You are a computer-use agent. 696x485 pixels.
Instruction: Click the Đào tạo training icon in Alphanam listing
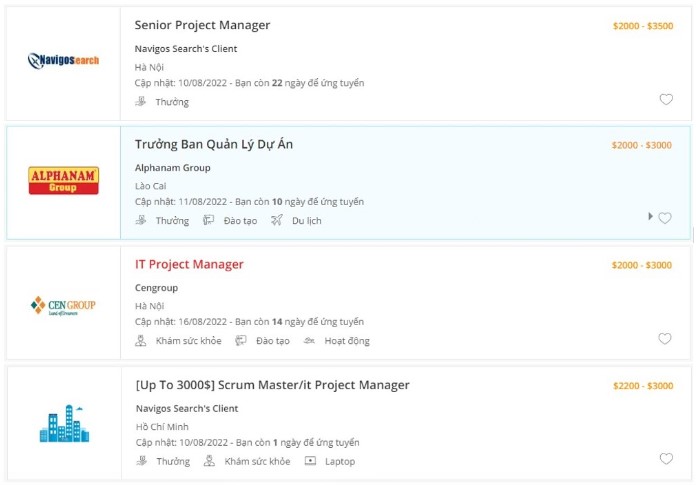(x=209, y=221)
